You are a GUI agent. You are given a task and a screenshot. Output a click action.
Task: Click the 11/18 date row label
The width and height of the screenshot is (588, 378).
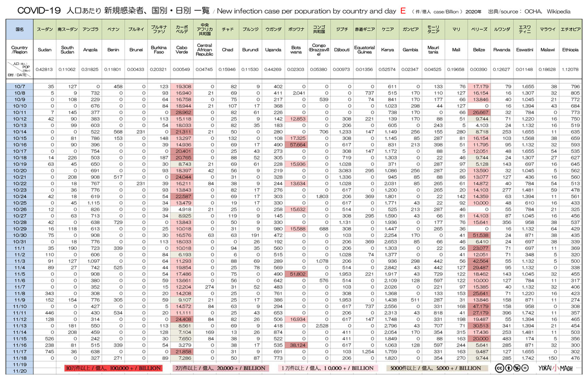coord(20,357)
